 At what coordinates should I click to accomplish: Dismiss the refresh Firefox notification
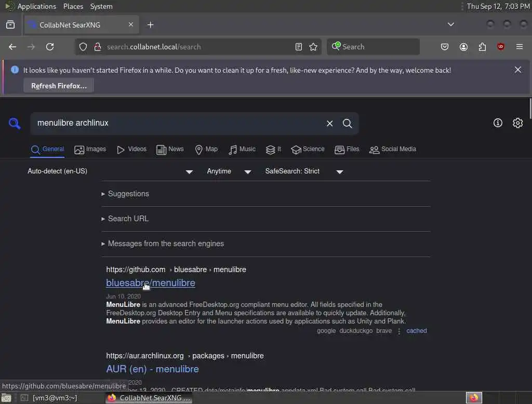[x=518, y=70]
